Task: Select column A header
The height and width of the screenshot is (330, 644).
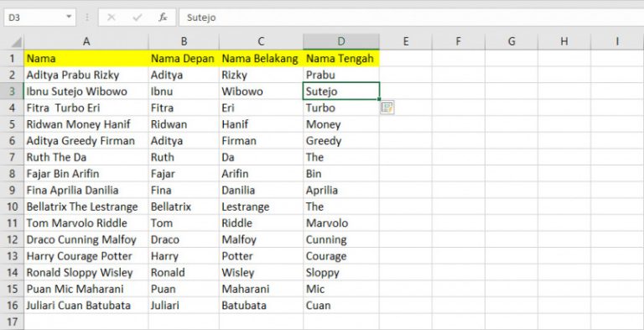Action: pos(86,41)
